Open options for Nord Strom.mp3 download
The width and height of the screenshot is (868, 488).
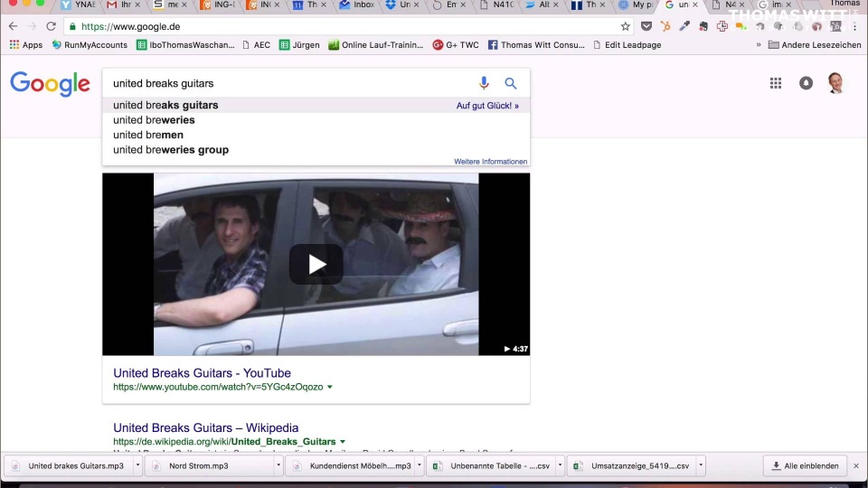(x=278, y=465)
